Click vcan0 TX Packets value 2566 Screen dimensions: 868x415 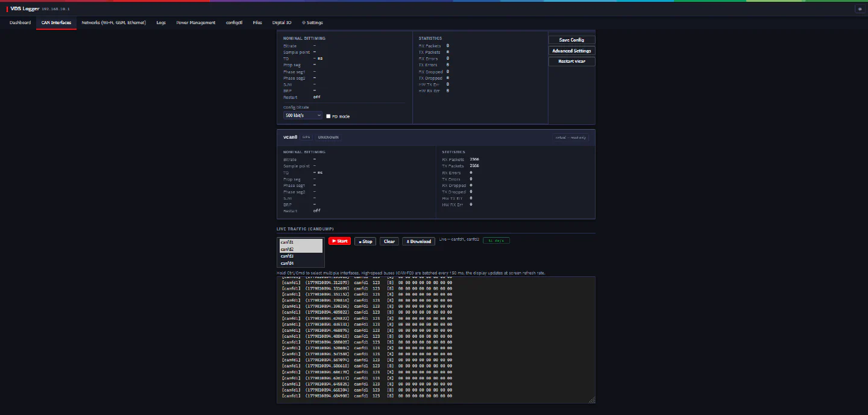pos(474,166)
